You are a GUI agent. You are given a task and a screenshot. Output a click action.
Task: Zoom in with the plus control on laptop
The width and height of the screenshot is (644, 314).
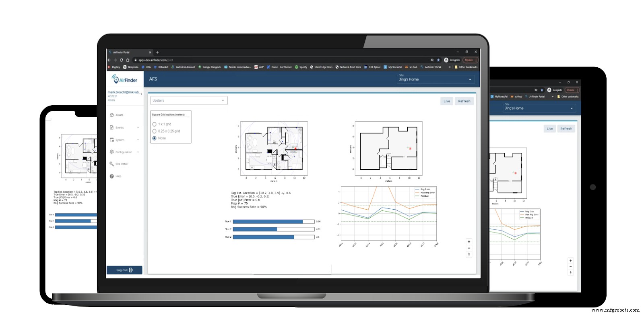coord(469,242)
